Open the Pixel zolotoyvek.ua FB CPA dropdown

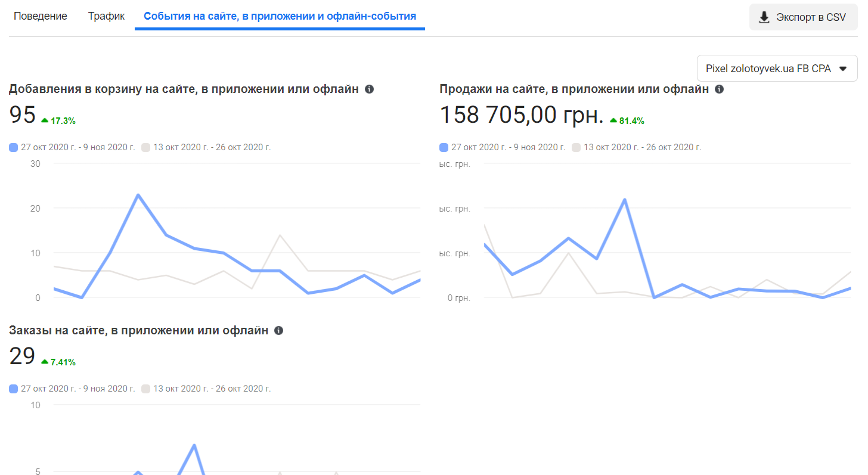coord(777,69)
